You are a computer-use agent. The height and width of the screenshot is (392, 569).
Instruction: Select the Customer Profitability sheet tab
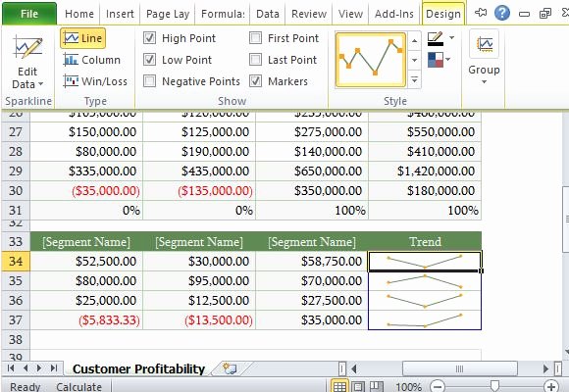(x=139, y=368)
